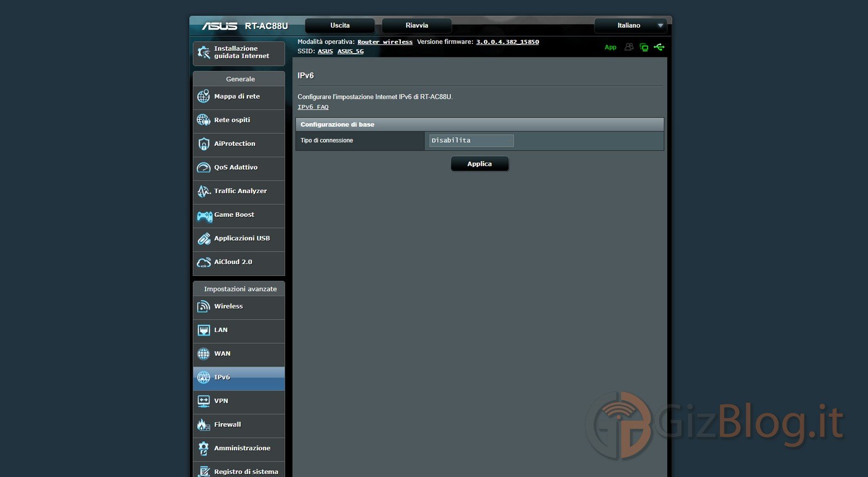Click the green App link
This screenshot has height=477, width=868.
click(610, 48)
